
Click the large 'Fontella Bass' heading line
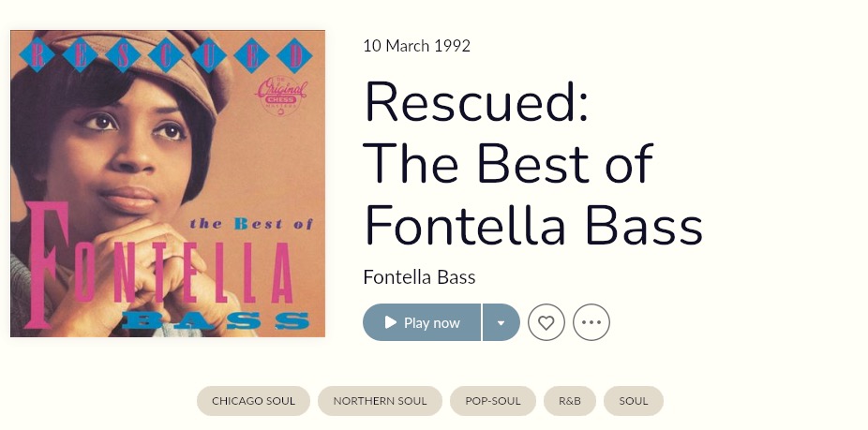pyautogui.click(x=533, y=226)
